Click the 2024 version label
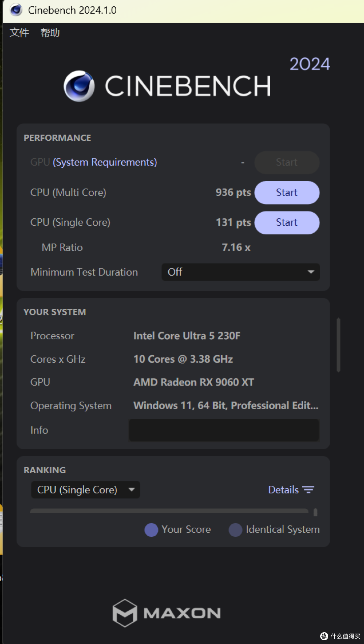 click(x=310, y=64)
